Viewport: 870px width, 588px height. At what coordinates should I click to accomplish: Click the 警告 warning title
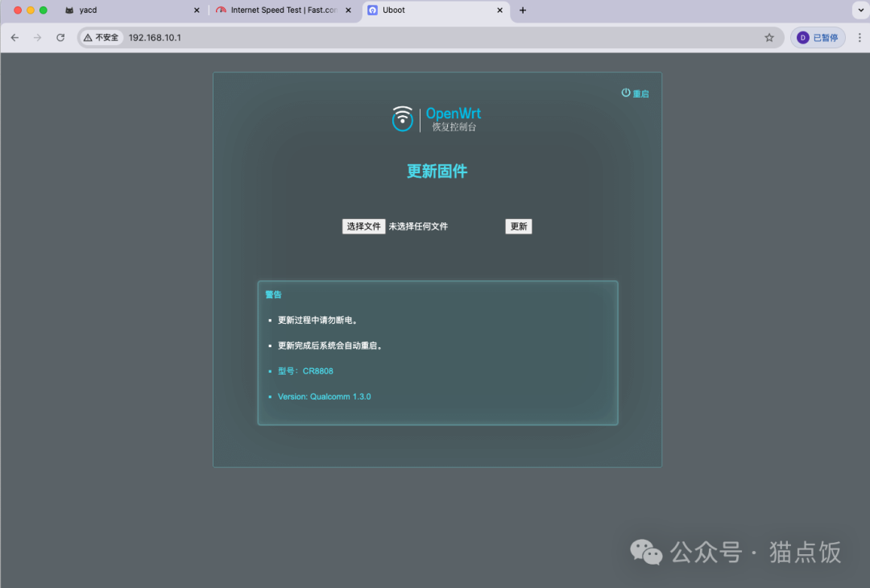274,295
